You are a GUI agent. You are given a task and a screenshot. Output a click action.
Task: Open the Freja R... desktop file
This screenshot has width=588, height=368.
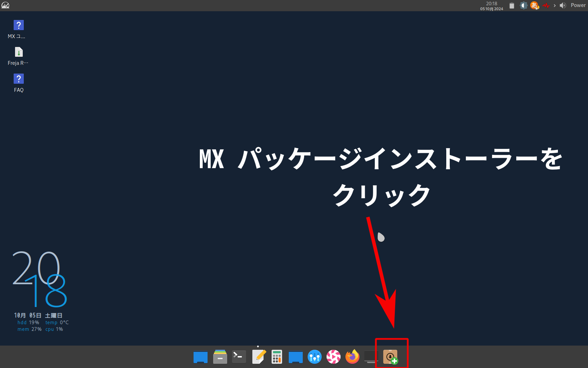[x=19, y=56]
